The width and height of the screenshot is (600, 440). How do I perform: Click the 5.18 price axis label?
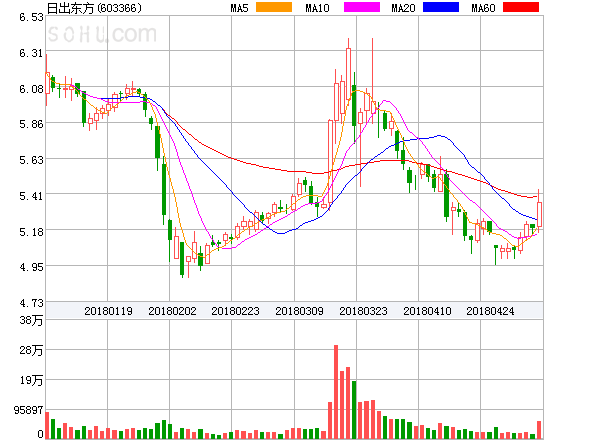pos(31,232)
